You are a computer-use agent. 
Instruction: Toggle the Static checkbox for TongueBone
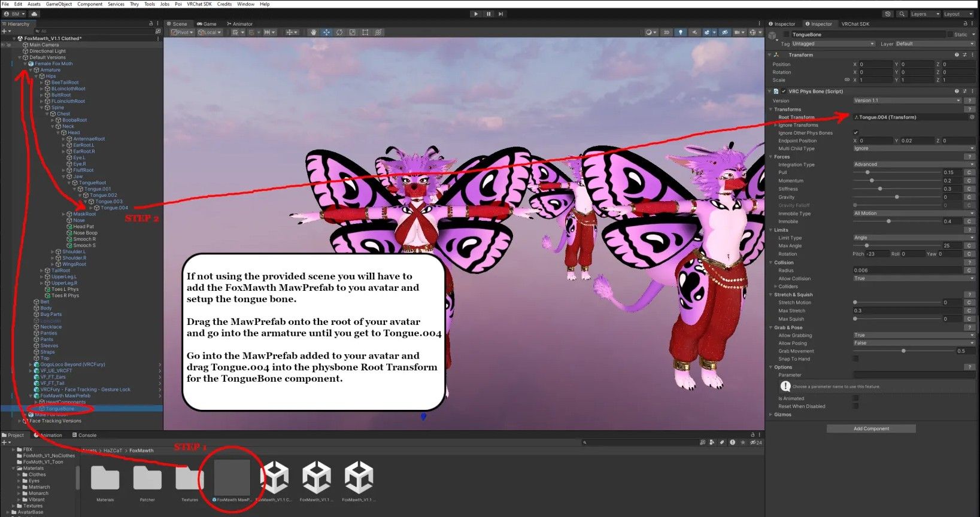[x=950, y=35]
